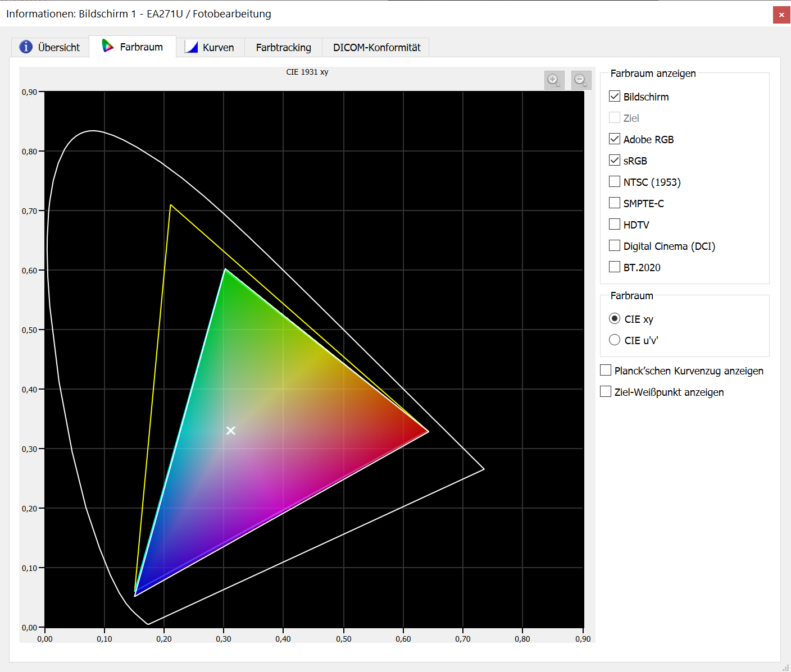Enable the BT.2020 checkbox
Screen dimensions: 791x672
[615, 267]
